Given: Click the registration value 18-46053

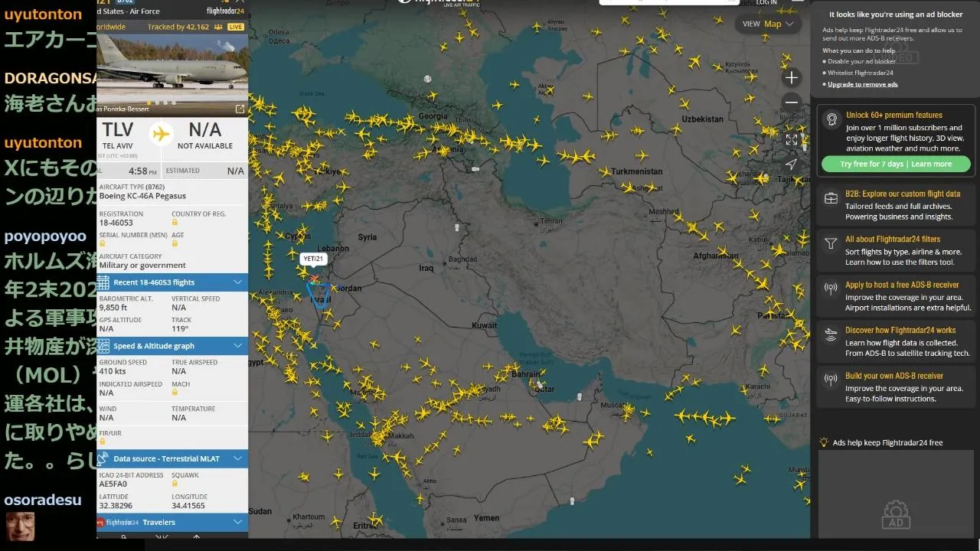Looking at the screenshot, I should (116, 223).
